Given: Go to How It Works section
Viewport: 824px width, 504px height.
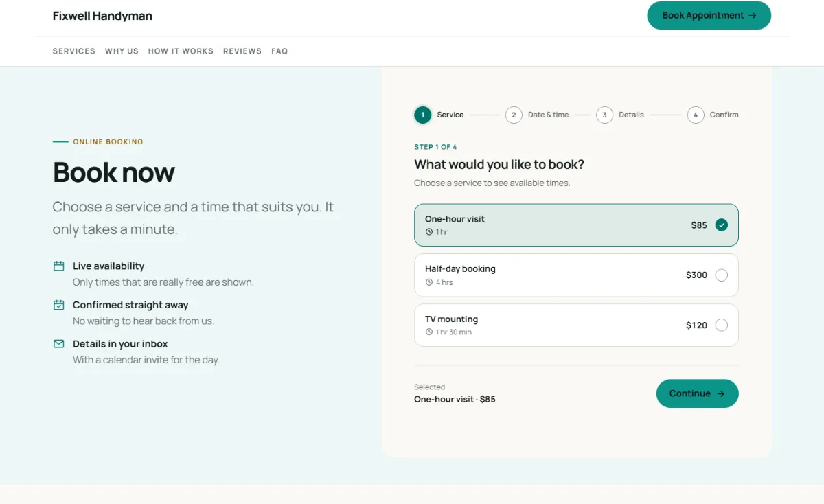Looking at the screenshot, I should tap(181, 51).
